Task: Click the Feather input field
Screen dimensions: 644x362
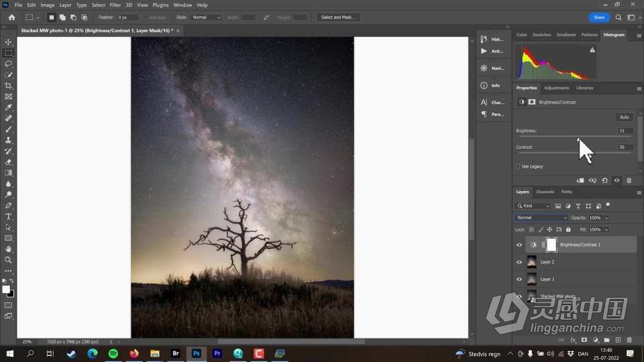Action: point(127,17)
